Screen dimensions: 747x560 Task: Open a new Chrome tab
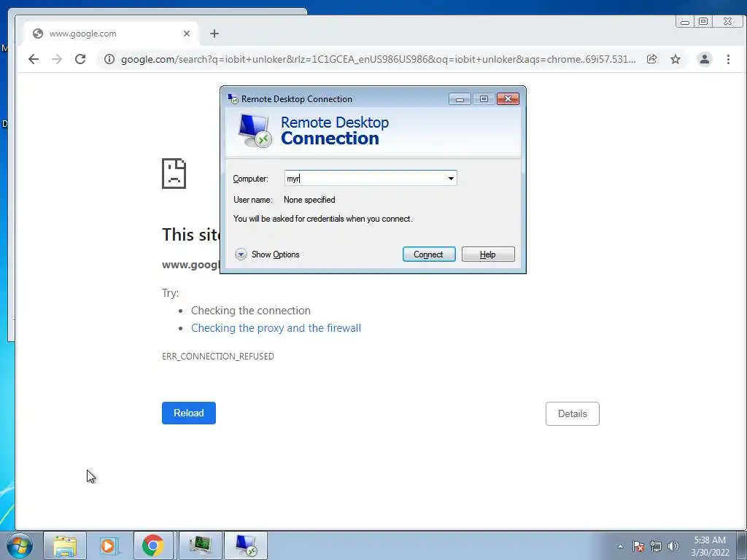click(x=214, y=34)
